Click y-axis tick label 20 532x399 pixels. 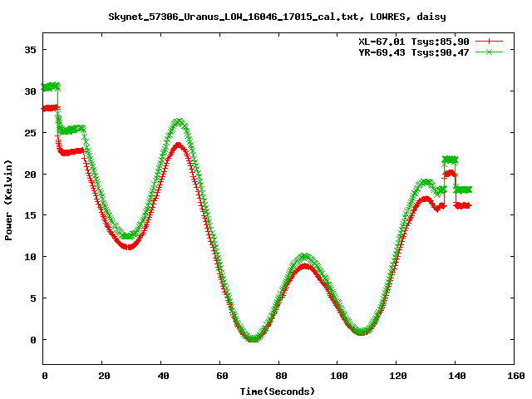click(x=30, y=174)
